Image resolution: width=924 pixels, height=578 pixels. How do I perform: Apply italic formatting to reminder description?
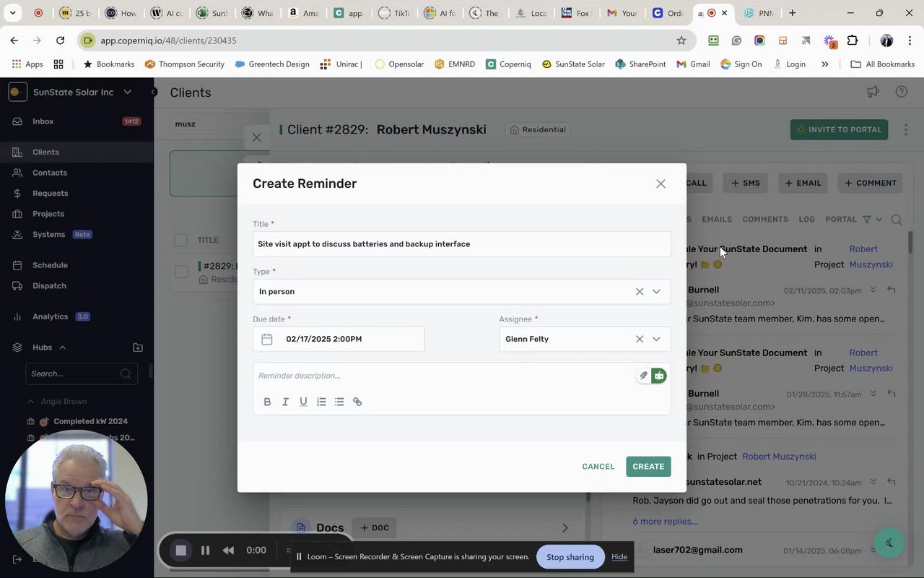coord(285,402)
